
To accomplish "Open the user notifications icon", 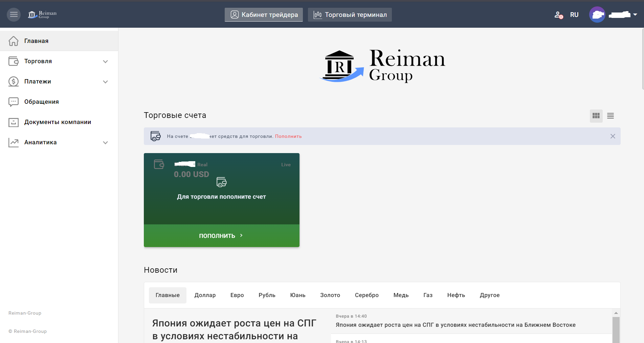I will [559, 15].
